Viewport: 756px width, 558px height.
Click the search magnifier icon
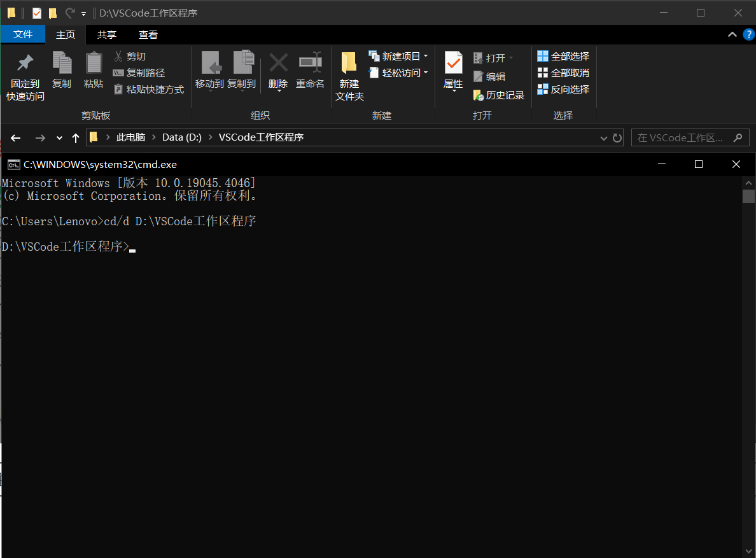(x=738, y=138)
